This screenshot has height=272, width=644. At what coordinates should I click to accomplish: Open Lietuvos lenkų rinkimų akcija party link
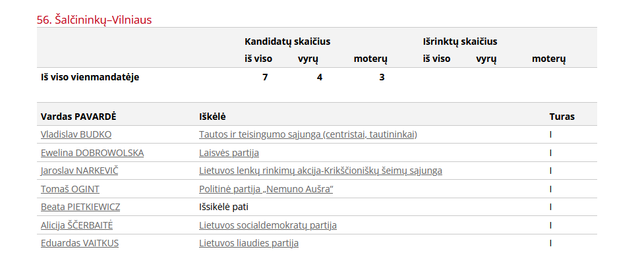click(320, 171)
